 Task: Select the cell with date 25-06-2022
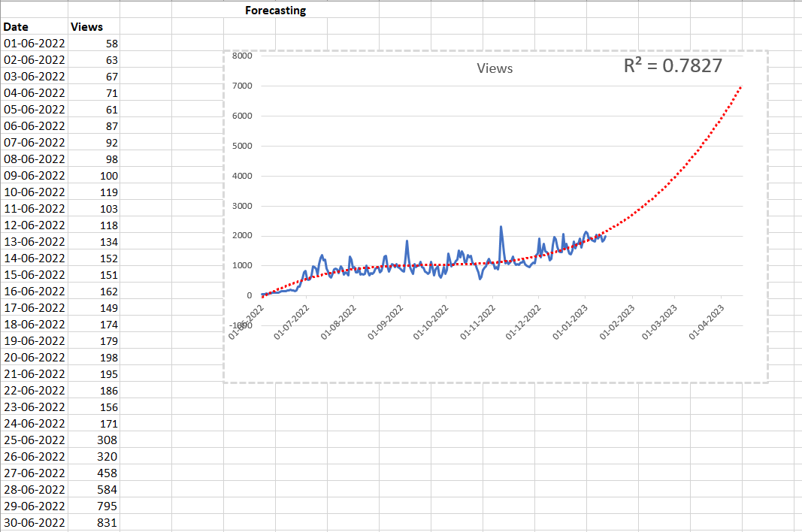34,440
